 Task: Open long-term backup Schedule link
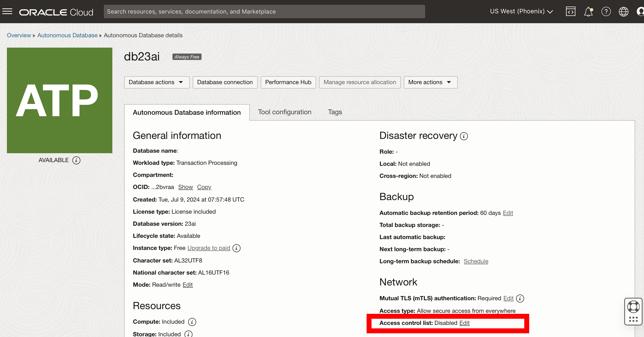pyautogui.click(x=476, y=261)
